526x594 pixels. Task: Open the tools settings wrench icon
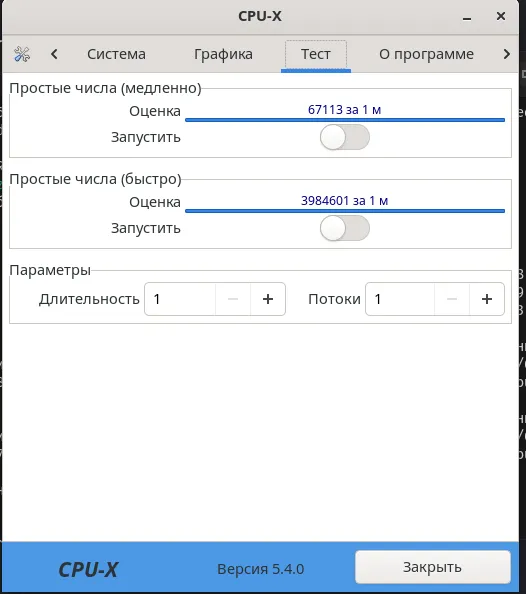22,54
